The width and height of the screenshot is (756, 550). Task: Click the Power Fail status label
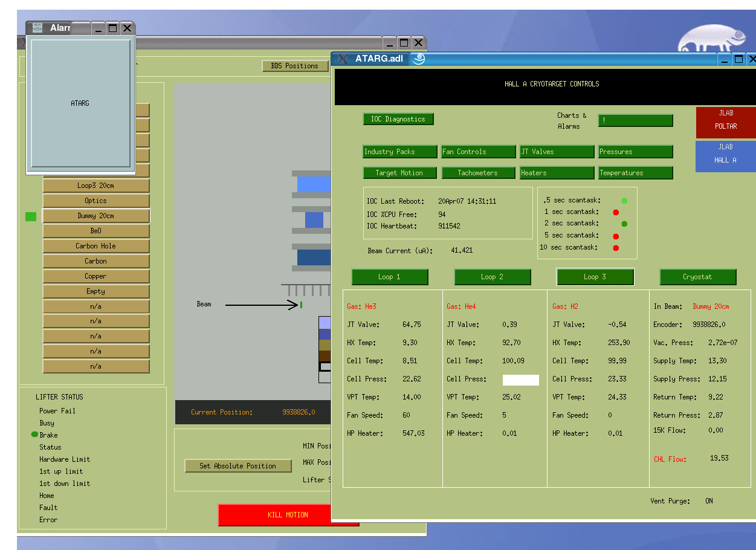tap(57, 411)
